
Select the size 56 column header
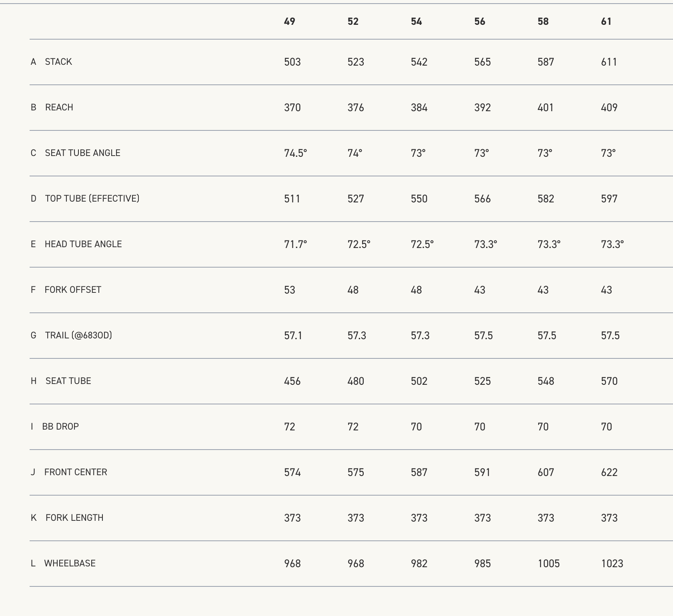pos(479,22)
